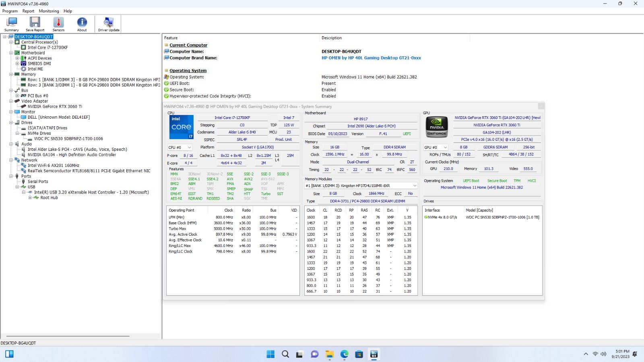This screenshot has height=362, width=644.
Task: Open the CPU #0 selector dropdown
Action: (180, 148)
